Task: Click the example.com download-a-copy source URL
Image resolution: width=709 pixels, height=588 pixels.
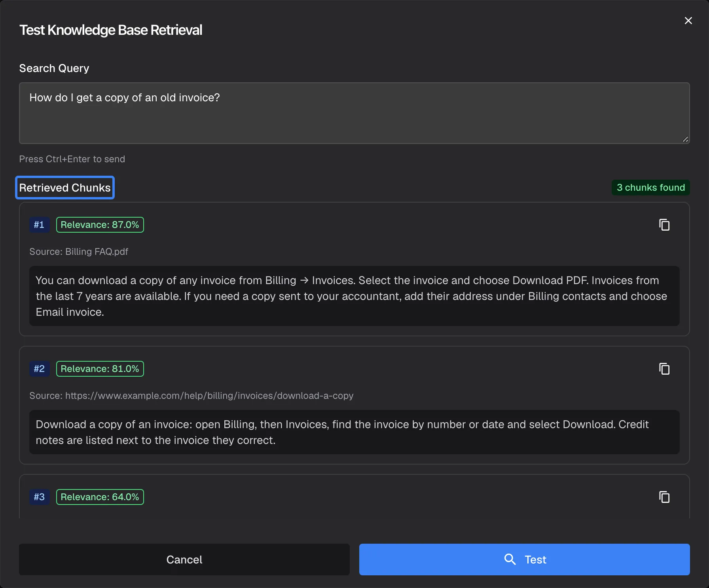Action: (x=209, y=396)
